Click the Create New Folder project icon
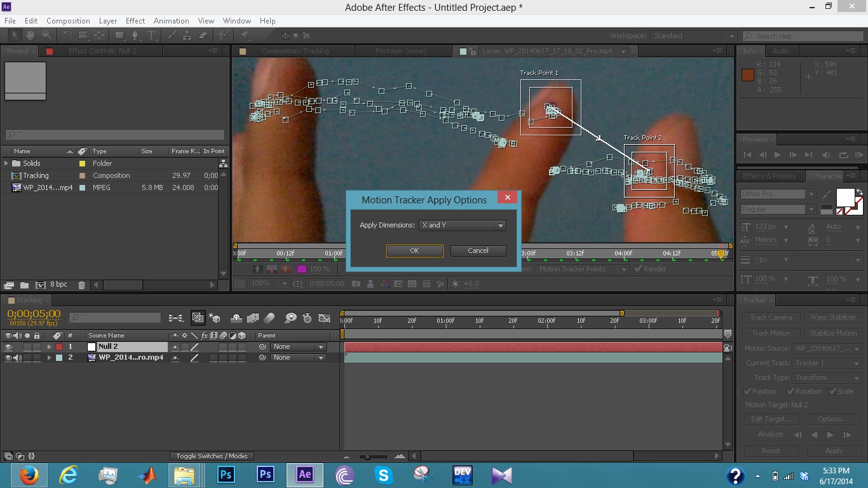The image size is (868, 488). [24, 285]
